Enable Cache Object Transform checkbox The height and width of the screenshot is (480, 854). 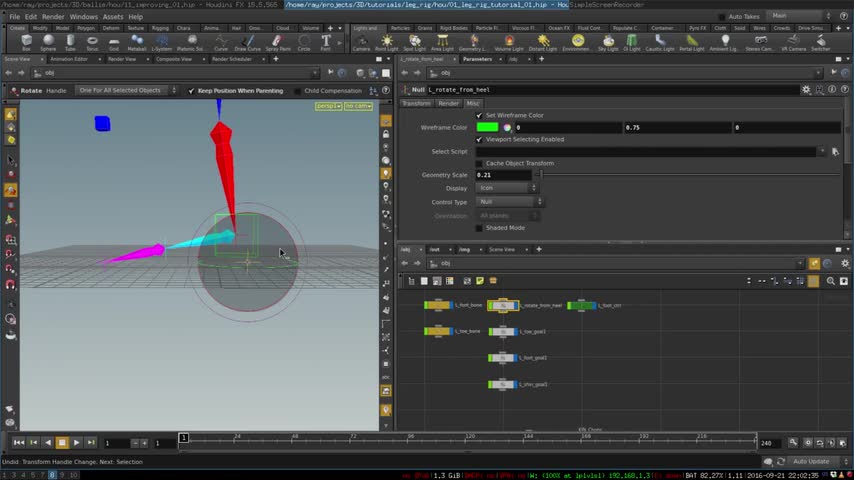click(x=479, y=163)
